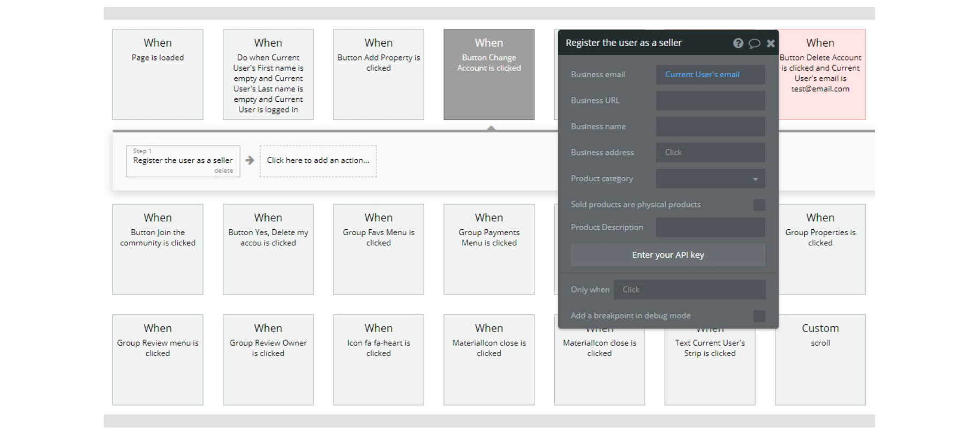Click the Business URL input field

click(710, 101)
